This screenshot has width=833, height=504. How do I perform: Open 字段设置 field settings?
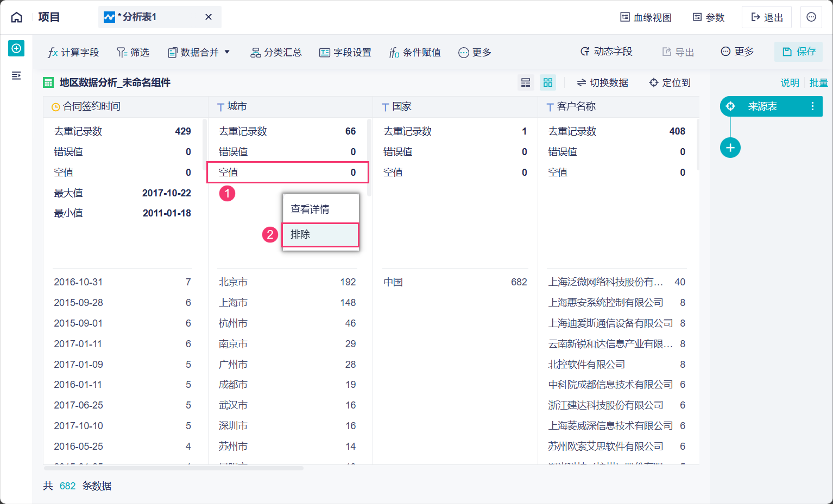click(345, 52)
